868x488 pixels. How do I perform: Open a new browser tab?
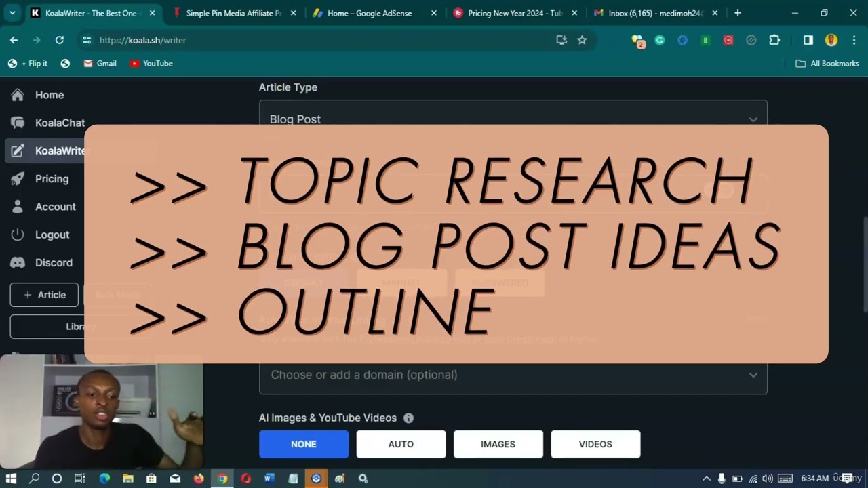tap(738, 13)
